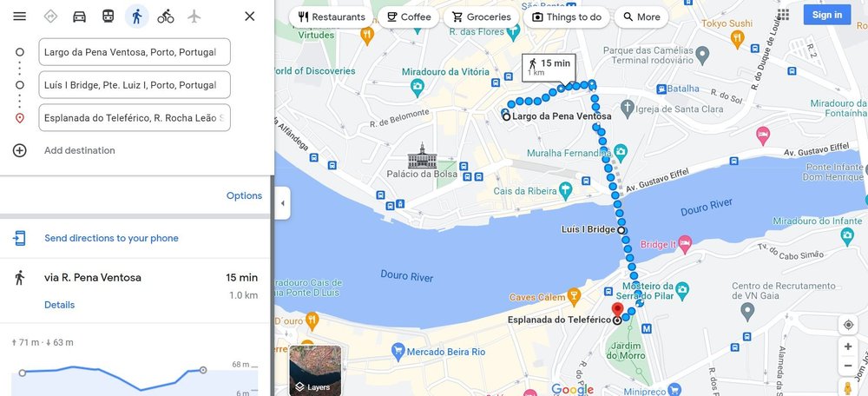Collapse the side panel arrow

(282, 203)
